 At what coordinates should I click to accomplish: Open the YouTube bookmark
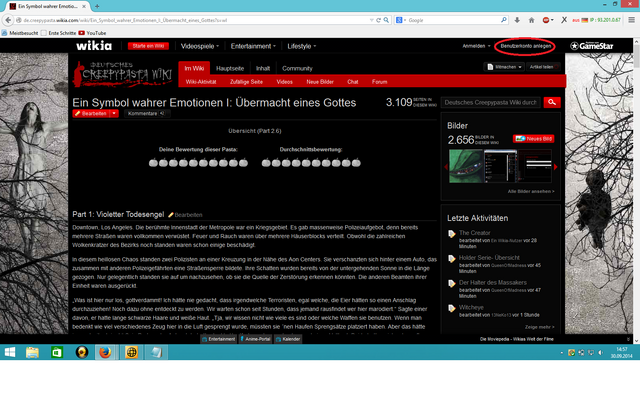click(x=92, y=33)
